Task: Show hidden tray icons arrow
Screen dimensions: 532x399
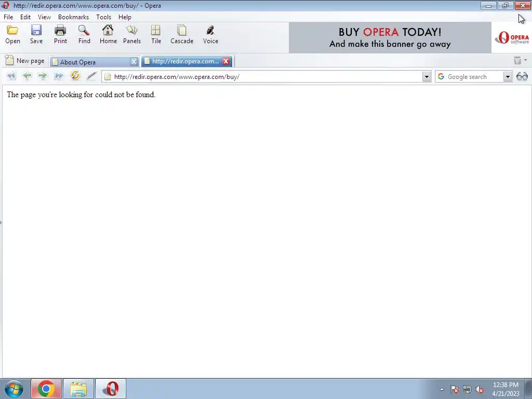Action: point(442,390)
